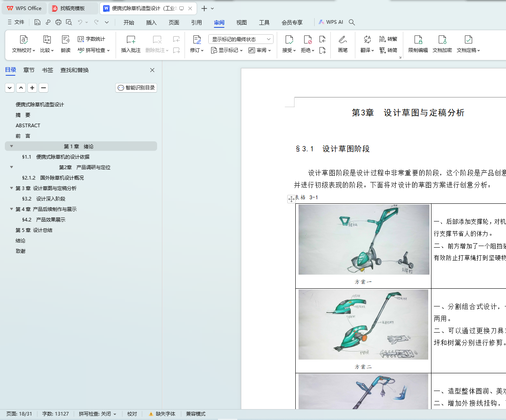Click 插入批注 to add a comment
The image size is (506, 420).
point(131,44)
